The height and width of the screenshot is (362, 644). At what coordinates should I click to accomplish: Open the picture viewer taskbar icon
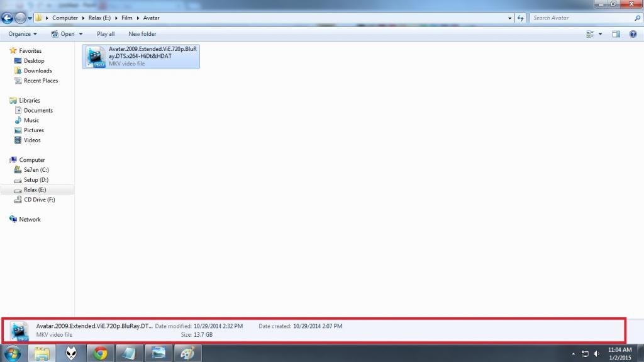coord(158,354)
